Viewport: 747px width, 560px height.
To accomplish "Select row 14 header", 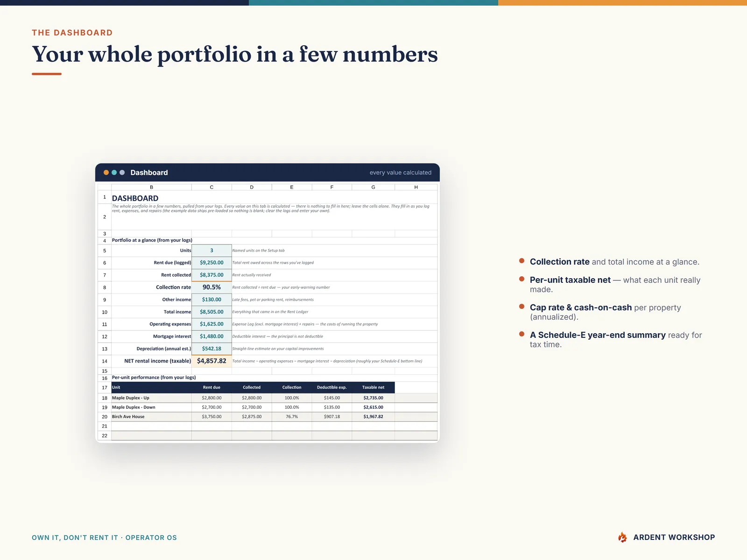I will coord(105,361).
